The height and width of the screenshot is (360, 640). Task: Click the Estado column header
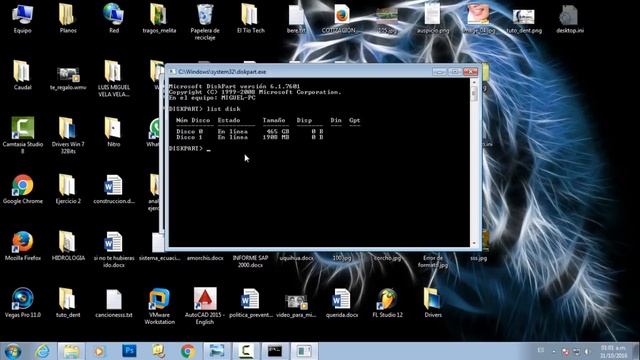click(x=229, y=120)
